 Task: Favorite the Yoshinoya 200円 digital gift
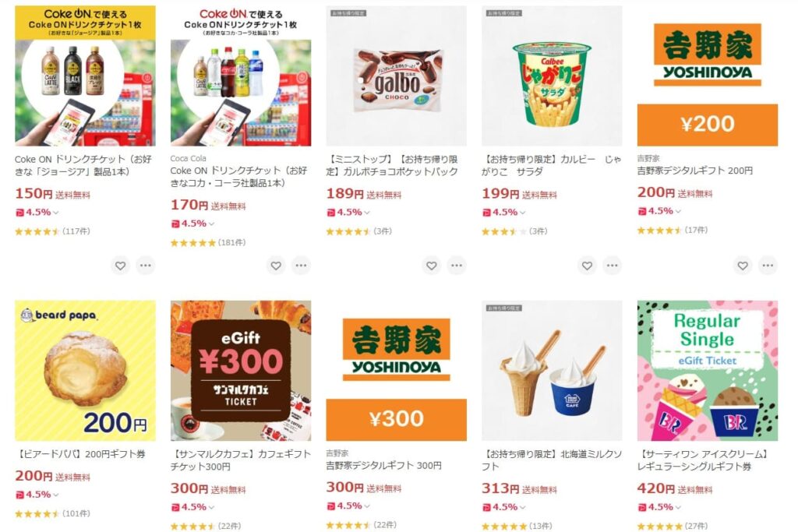click(743, 266)
